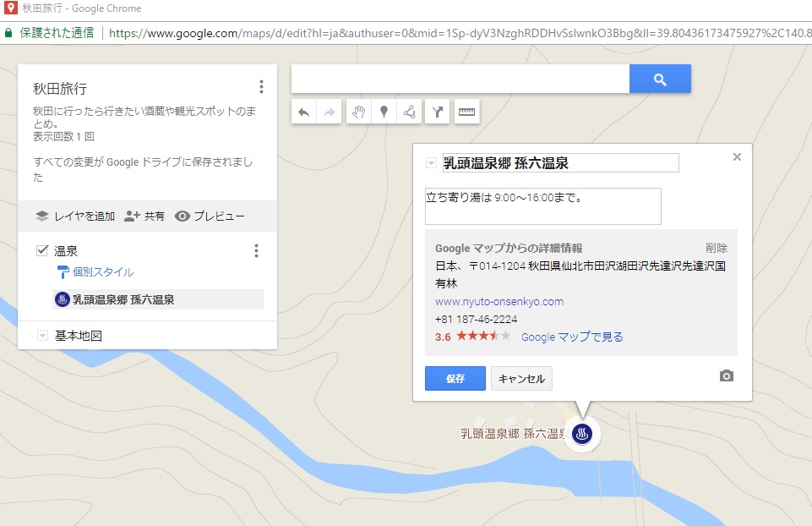Viewport: 812px width, 526px height.
Task: Open www.nyuto-onsenkyo.com link
Action: pos(499,302)
